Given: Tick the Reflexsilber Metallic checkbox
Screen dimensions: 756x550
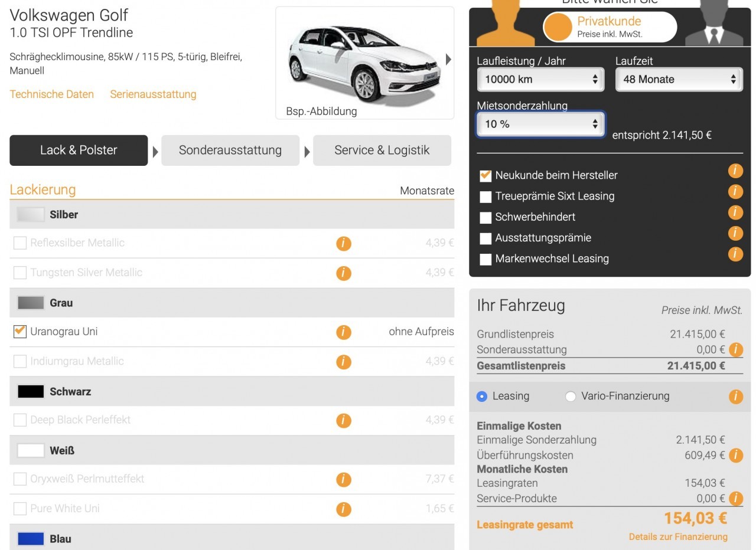Looking at the screenshot, I should [x=20, y=243].
